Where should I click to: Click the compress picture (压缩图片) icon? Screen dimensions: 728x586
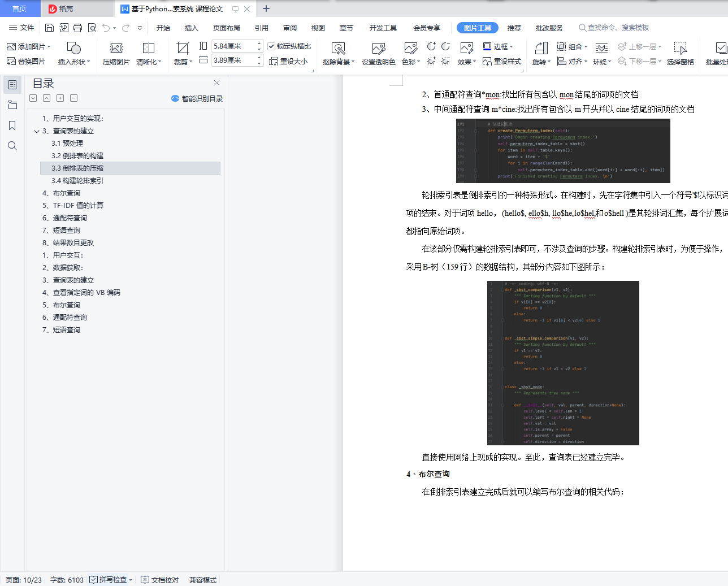116,48
